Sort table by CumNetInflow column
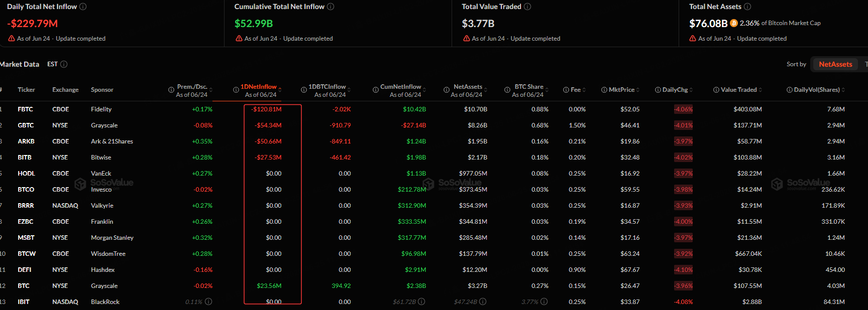The image size is (868, 310). pyautogui.click(x=424, y=90)
